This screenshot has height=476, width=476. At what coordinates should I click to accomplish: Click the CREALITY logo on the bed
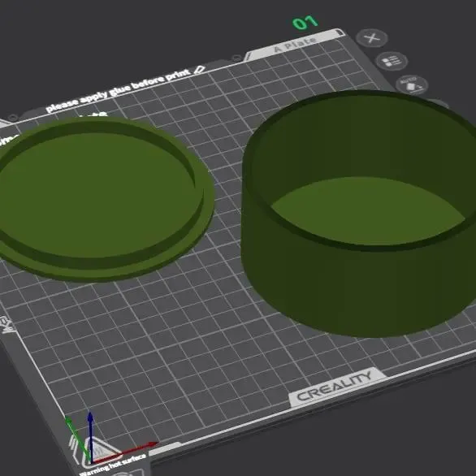(x=334, y=386)
